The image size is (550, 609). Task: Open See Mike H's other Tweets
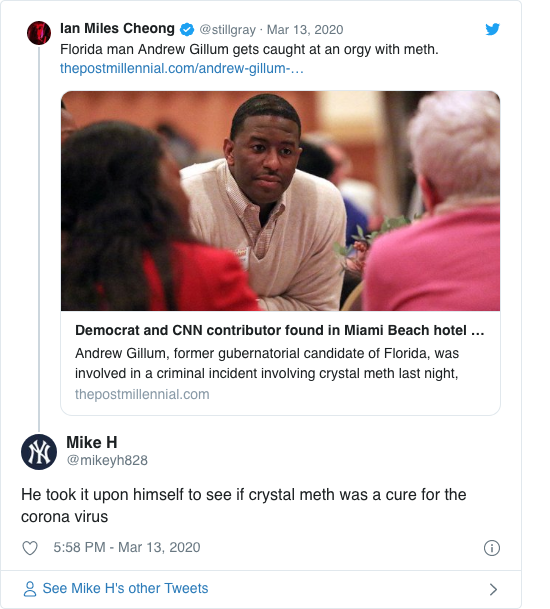coord(125,588)
